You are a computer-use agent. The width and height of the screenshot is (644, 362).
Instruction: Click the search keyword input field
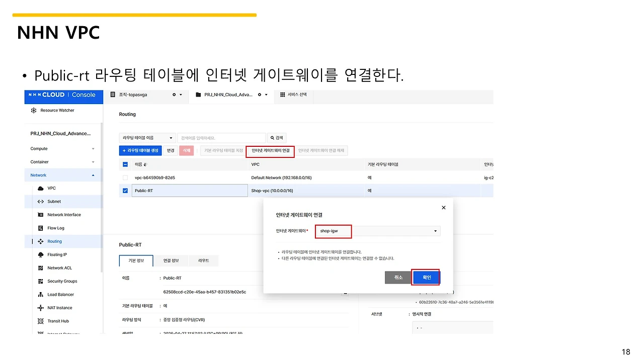point(221,138)
